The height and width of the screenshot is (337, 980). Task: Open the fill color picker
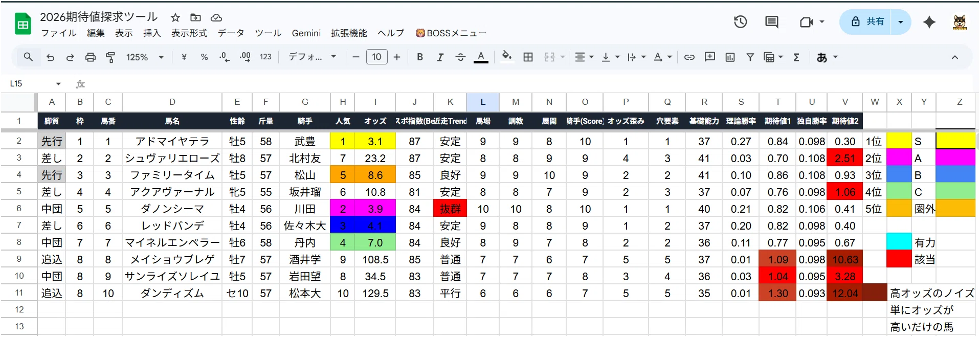coord(507,56)
